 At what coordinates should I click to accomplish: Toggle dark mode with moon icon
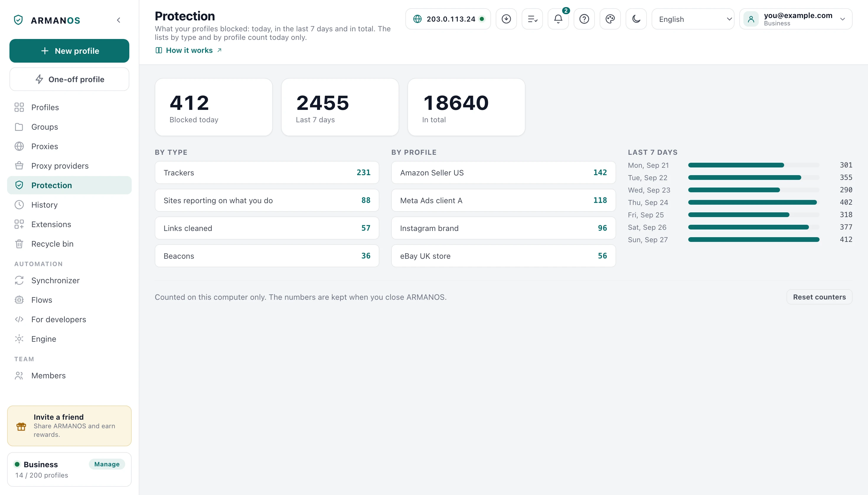636,19
